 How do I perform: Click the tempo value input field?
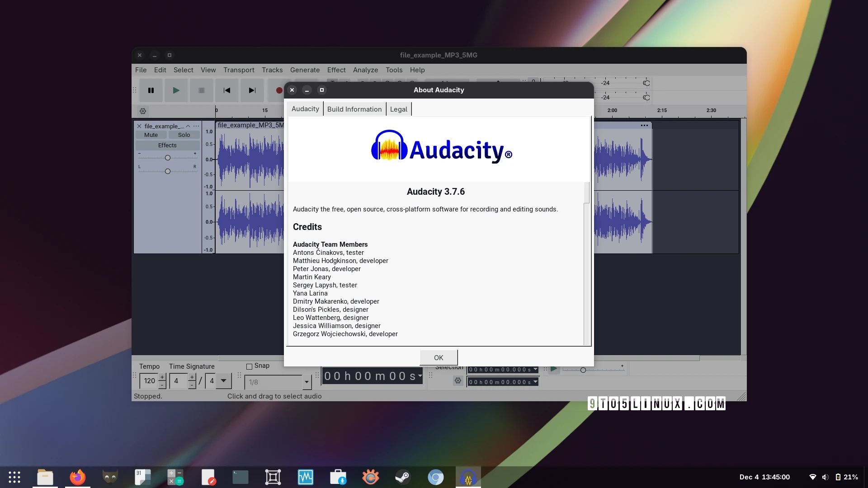click(149, 381)
